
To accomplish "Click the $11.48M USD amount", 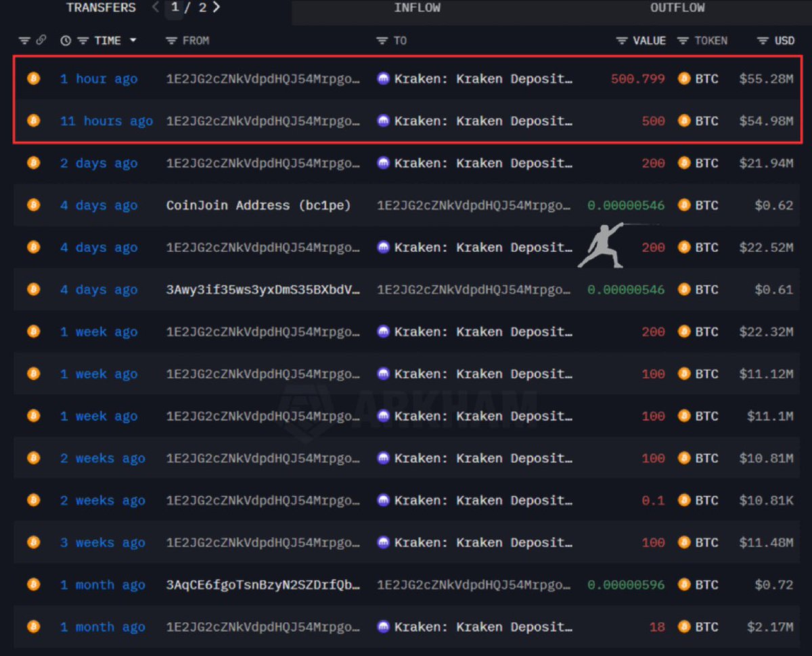I will [x=766, y=542].
